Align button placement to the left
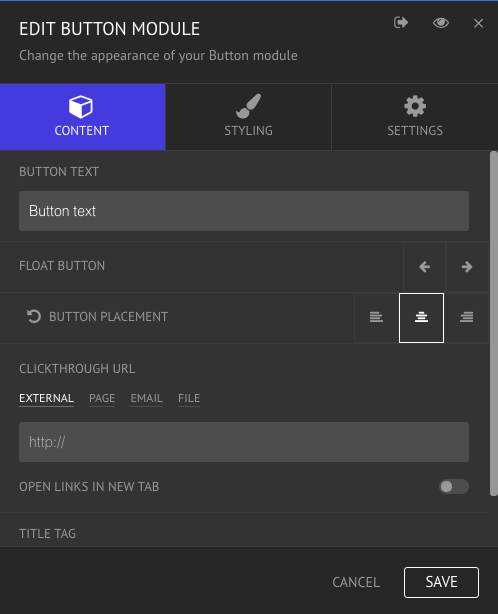The height and width of the screenshot is (614, 498). click(x=376, y=317)
